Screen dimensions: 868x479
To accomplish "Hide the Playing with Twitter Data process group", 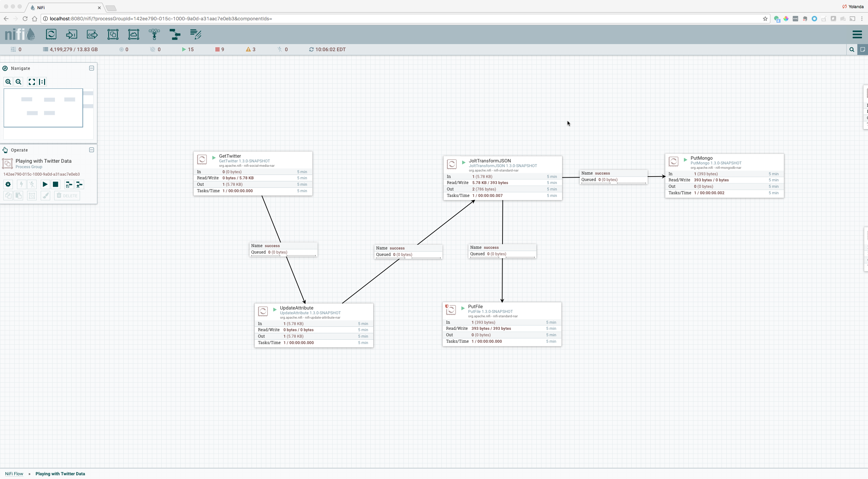I will 92,150.
